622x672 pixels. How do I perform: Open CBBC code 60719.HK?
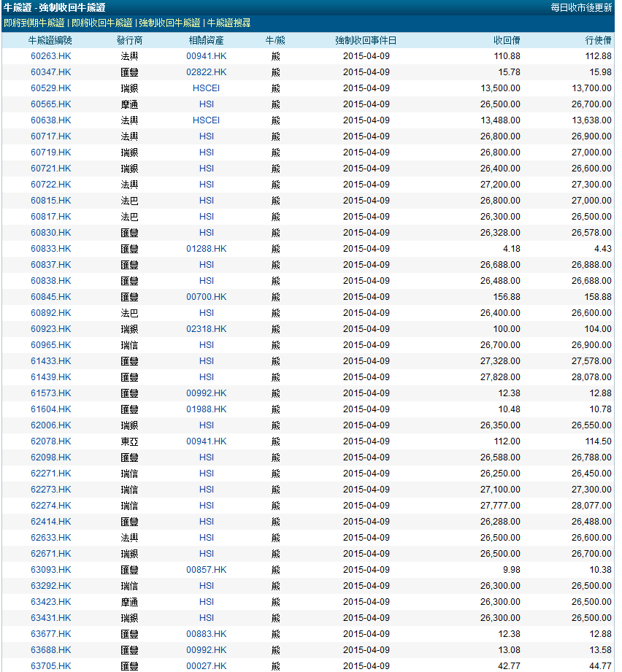tap(51, 152)
